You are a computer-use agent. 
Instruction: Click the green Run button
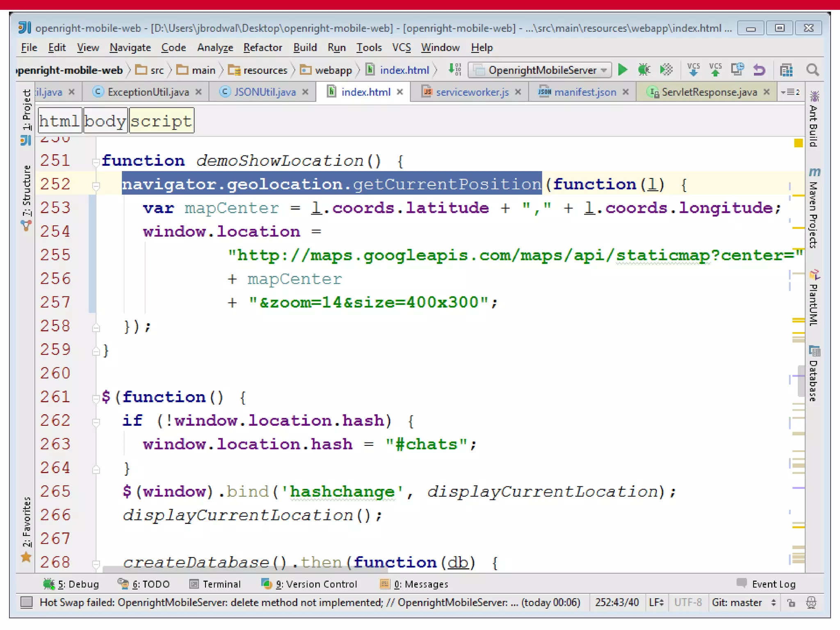pos(623,70)
